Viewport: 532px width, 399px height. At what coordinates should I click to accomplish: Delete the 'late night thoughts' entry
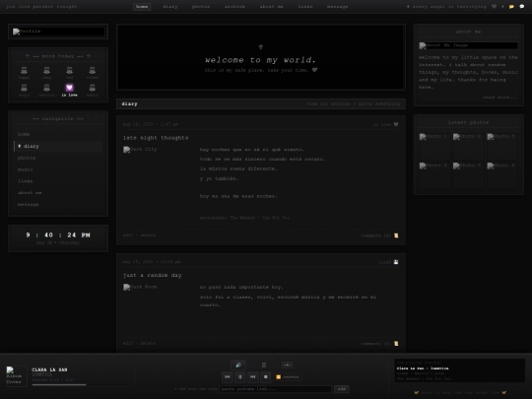(148, 235)
